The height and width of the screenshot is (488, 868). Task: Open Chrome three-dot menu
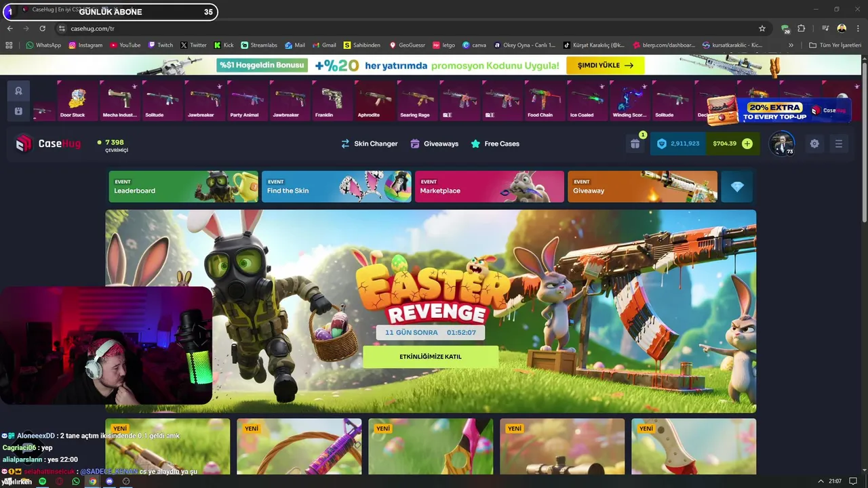click(858, 28)
